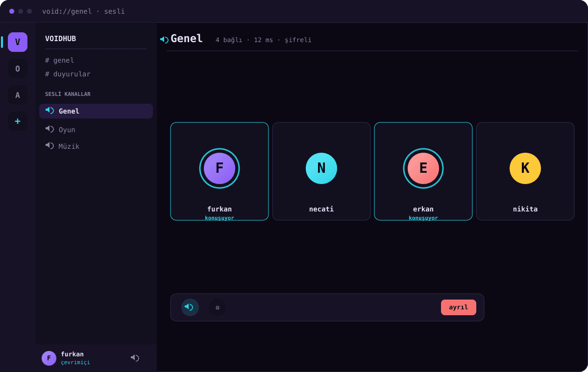Click the furkan username in the user panel

72,354
